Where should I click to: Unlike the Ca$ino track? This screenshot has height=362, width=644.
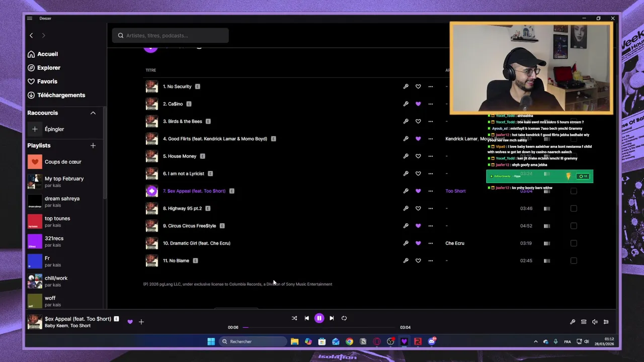(x=418, y=104)
